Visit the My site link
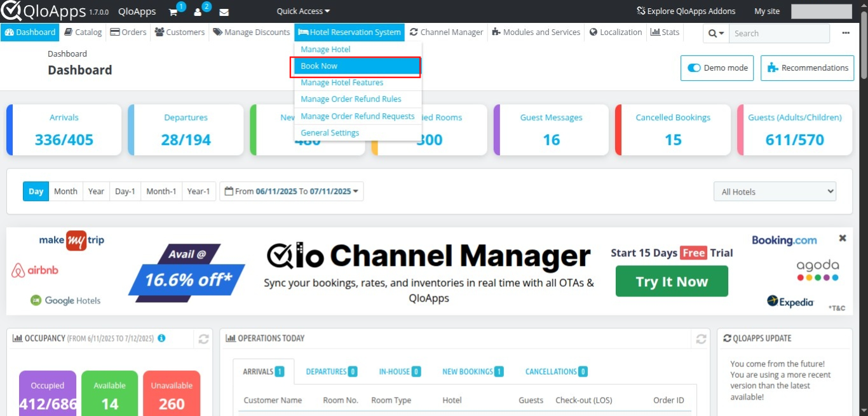Screen dimensions: 868x416 tap(767, 11)
